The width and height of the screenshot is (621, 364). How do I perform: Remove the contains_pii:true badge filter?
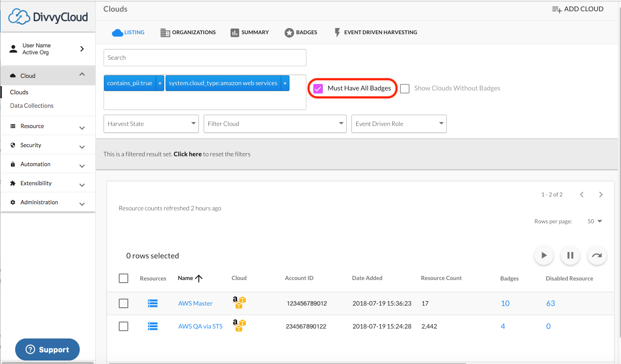160,83
